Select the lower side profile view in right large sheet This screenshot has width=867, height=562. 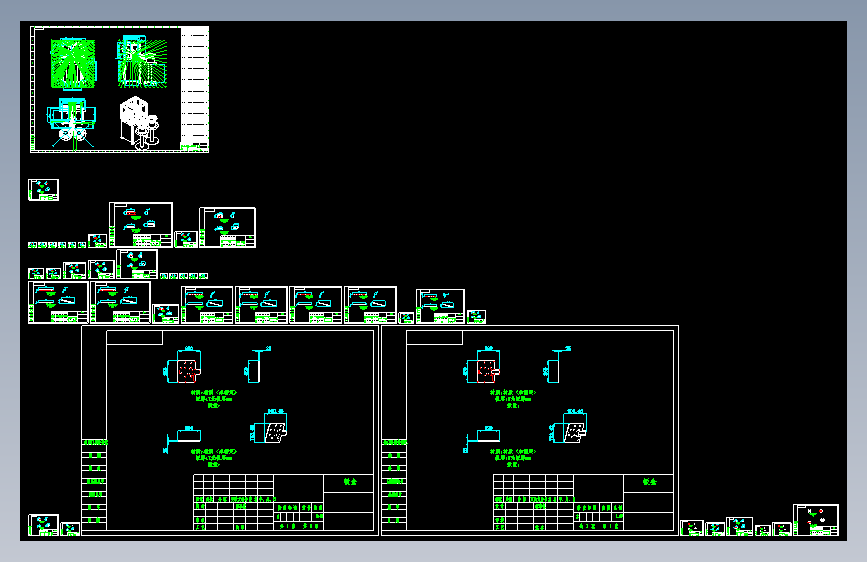[482, 439]
